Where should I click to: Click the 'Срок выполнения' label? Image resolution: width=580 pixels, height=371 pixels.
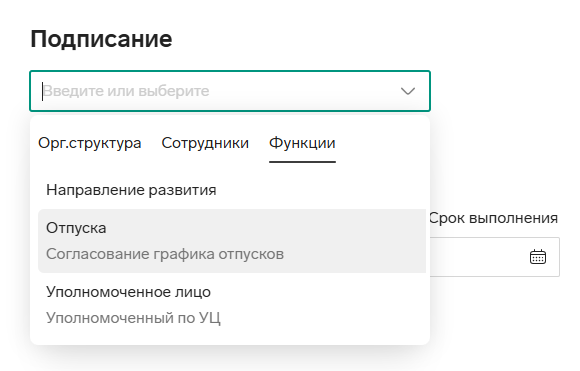click(493, 218)
